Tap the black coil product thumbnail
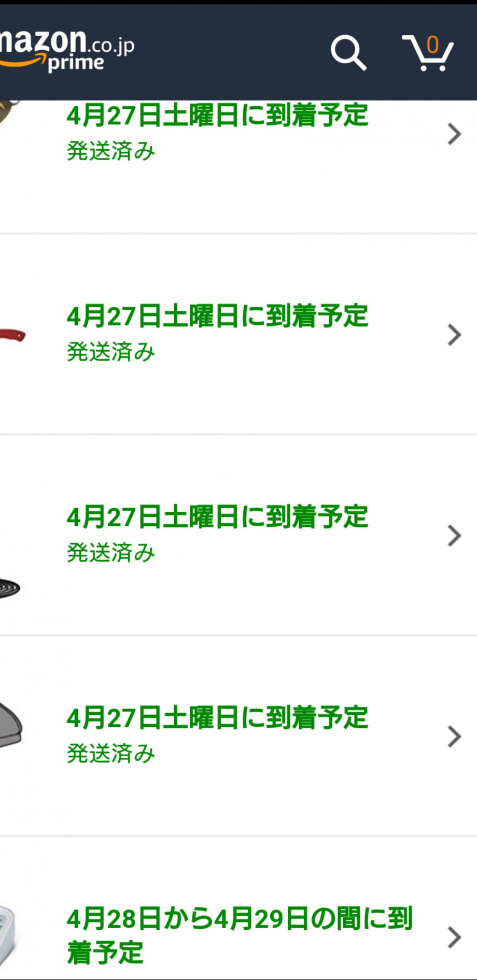Image resolution: width=477 pixels, height=980 pixels. click(10, 588)
